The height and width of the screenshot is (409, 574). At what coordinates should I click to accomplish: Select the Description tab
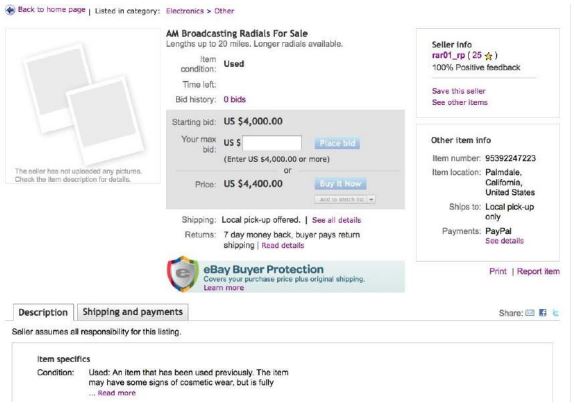(x=43, y=312)
